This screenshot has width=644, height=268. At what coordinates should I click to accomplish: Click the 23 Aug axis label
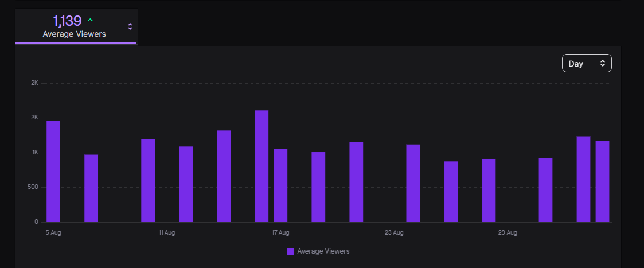(394, 232)
